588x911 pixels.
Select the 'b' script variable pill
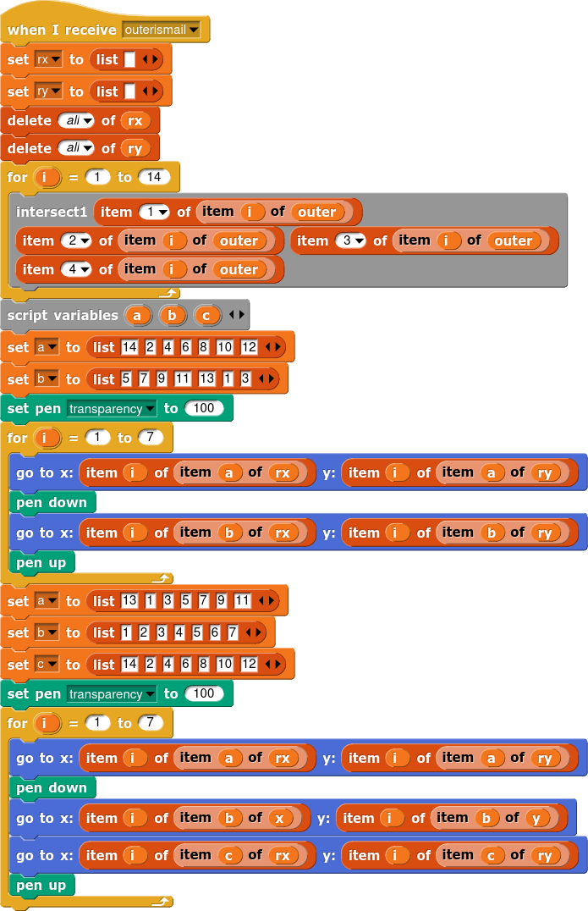pyautogui.click(x=172, y=316)
